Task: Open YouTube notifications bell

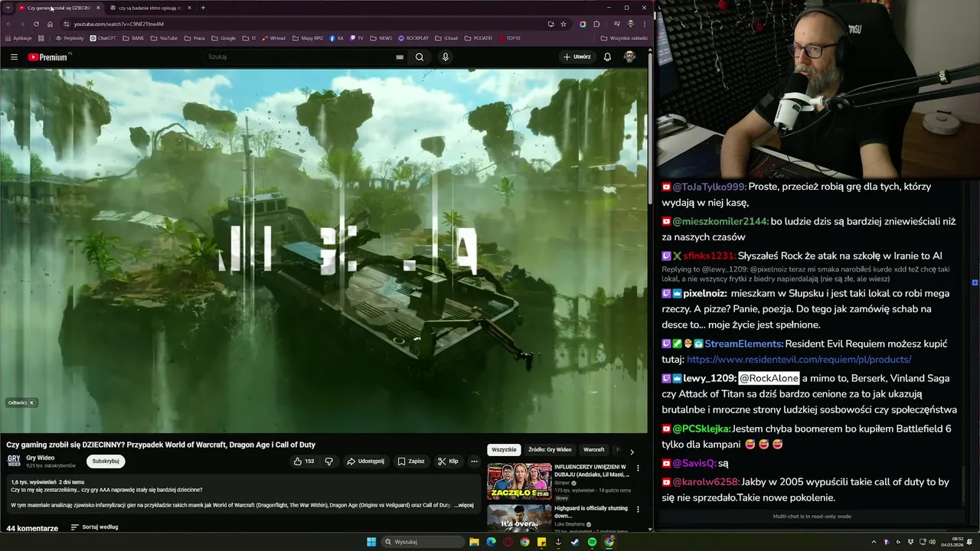Action: point(607,57)
